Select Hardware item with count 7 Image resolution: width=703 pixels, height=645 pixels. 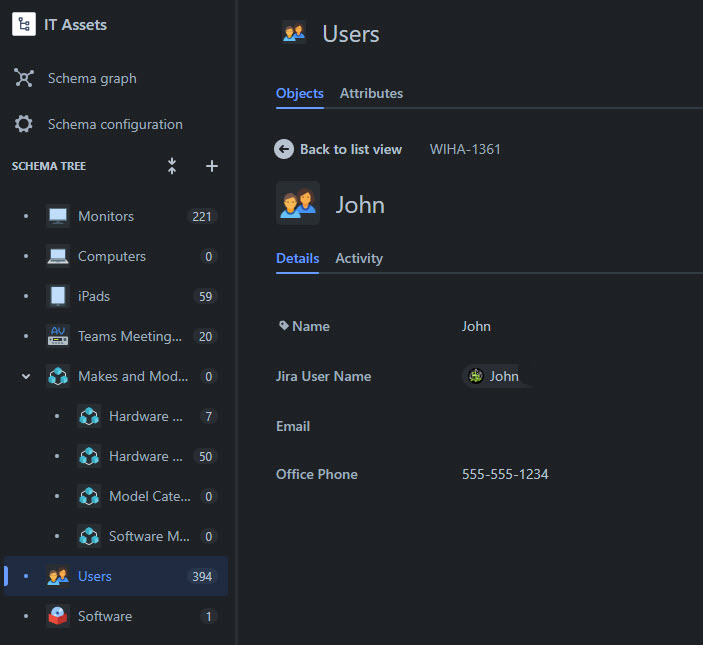146,416
